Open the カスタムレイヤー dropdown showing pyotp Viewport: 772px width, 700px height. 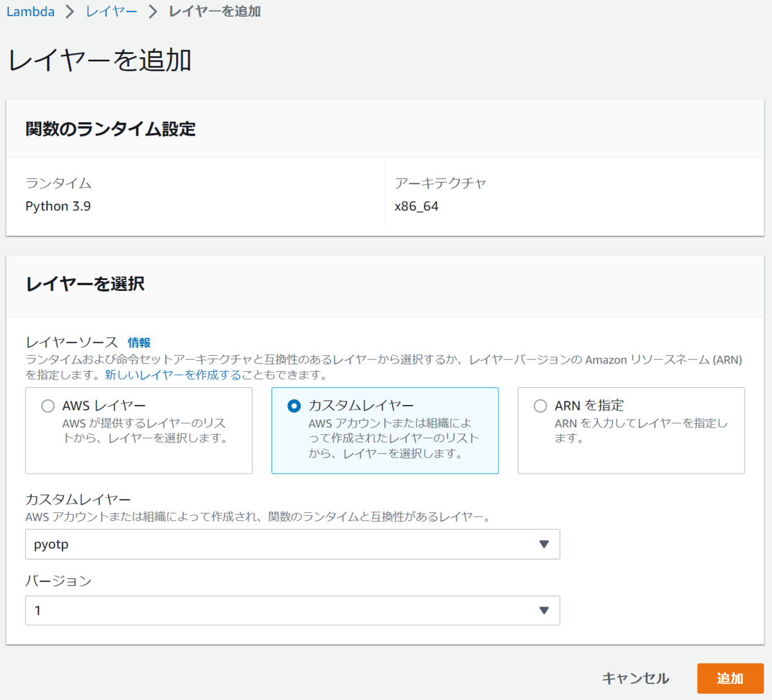point(293,544)
